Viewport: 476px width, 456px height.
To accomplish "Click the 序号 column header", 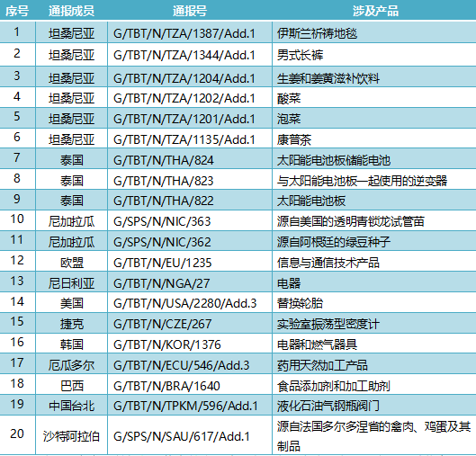I will pos(17,11).
